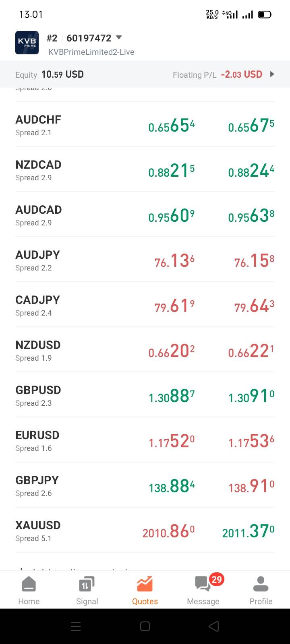Tap the NZDUSD bid price 0.66202
This screenshot has height=644, width=290.
pyautogui.click(x=172, y=352)
